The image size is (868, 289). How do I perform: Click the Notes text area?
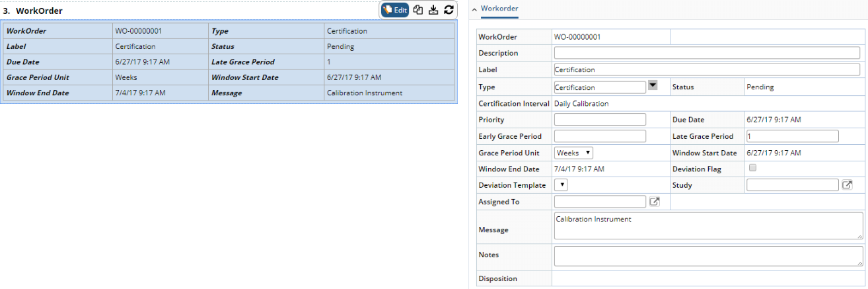tap(708, 256)
